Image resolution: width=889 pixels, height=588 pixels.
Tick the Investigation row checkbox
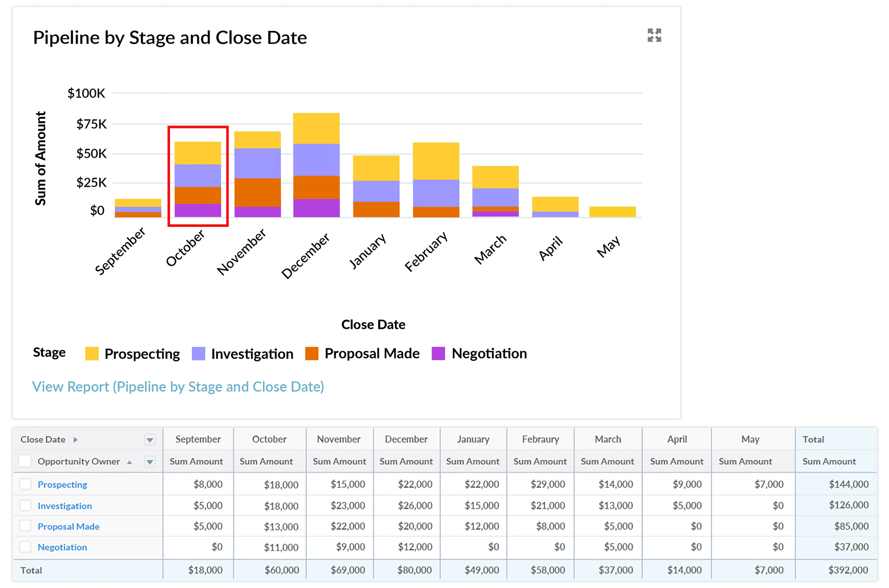pos(25,506)
